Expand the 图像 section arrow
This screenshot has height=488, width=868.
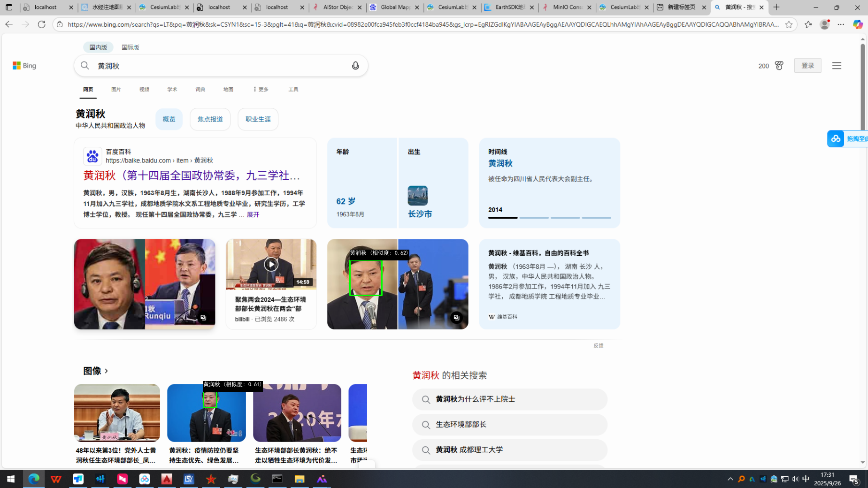tap(106, 371)
